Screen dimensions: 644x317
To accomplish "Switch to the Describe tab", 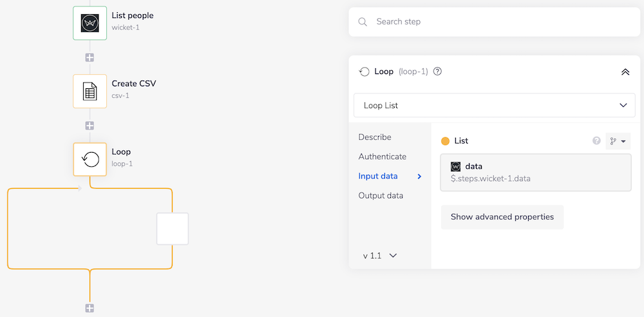I will tap(375, 137).
